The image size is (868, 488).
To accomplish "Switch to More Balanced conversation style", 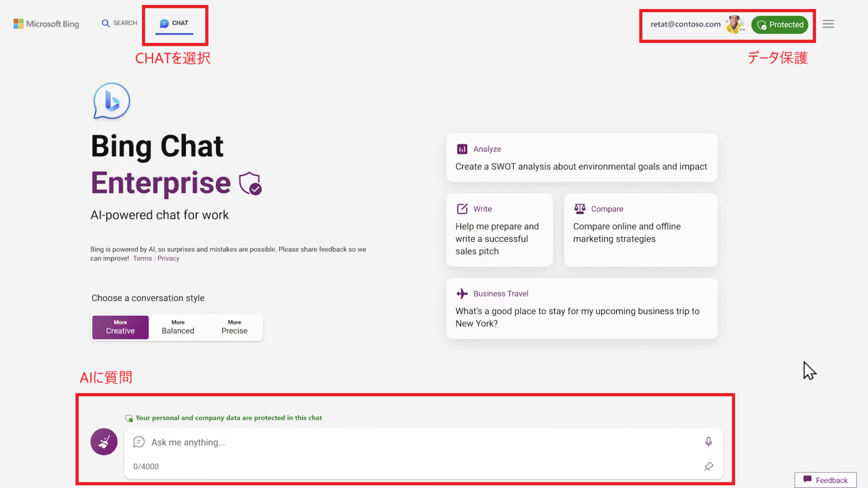I will pyautogui.click(x=177, y=327).
